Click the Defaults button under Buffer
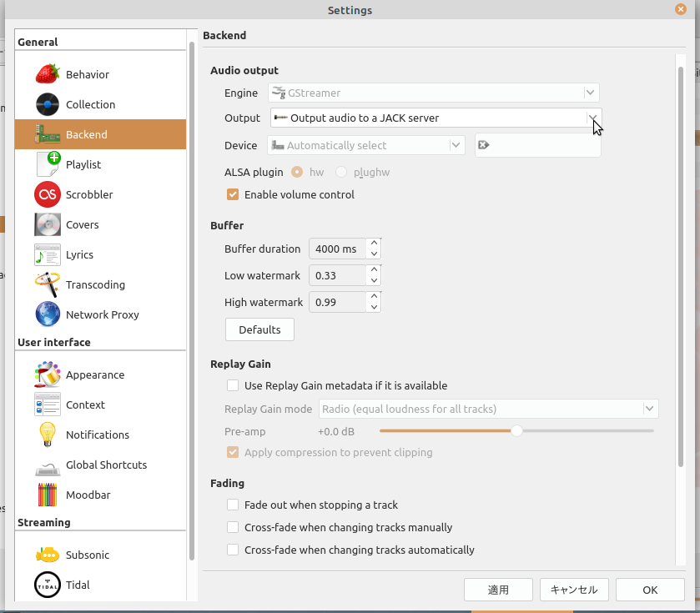The image size is (700, 613). coord(259,329)
